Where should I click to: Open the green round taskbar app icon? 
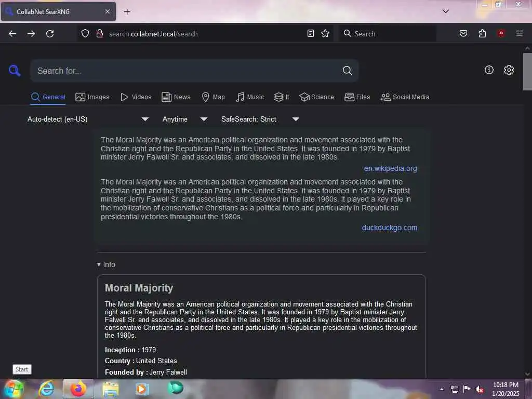[x=176, y=388]
